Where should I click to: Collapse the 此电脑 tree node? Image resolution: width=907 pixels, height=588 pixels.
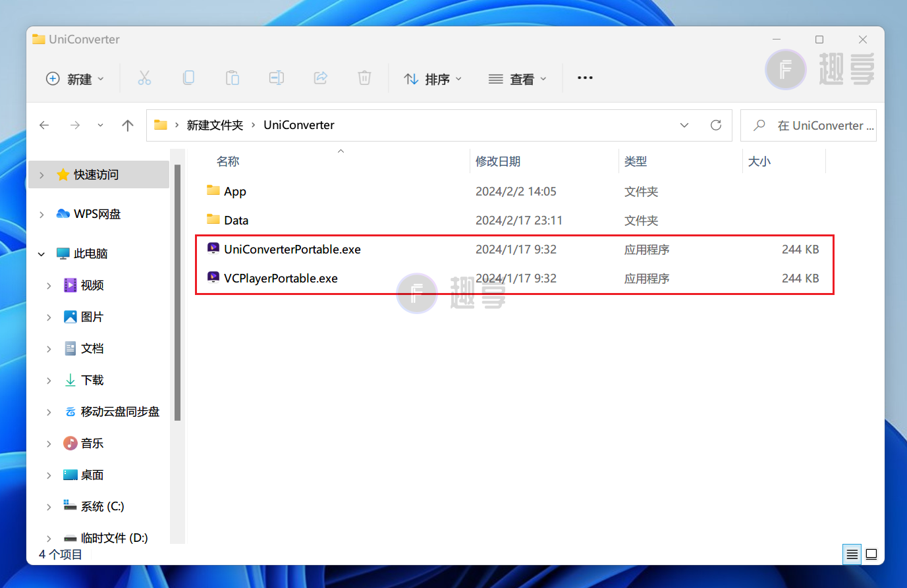click(x=41, y=254)
